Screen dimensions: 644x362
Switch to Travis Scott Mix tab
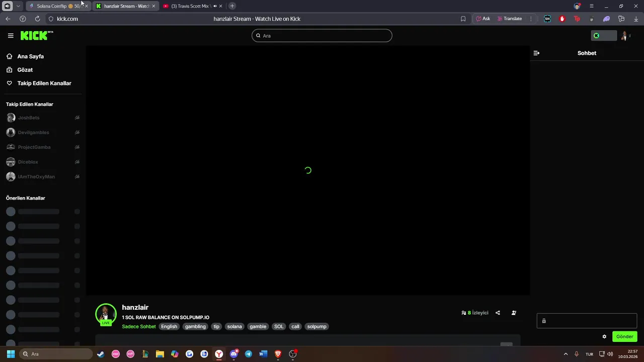click(193, 6)
